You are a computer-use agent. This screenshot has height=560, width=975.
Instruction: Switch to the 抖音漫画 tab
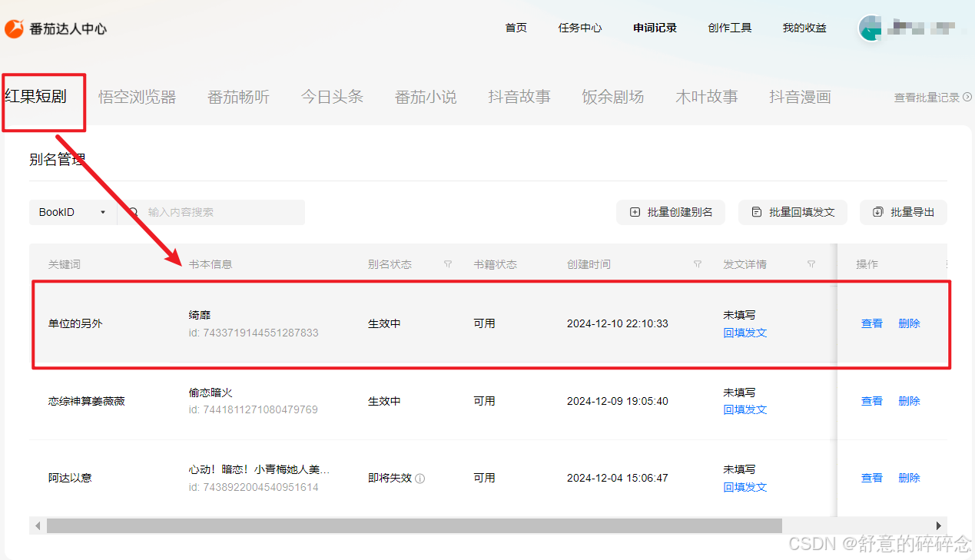(801, 97)
